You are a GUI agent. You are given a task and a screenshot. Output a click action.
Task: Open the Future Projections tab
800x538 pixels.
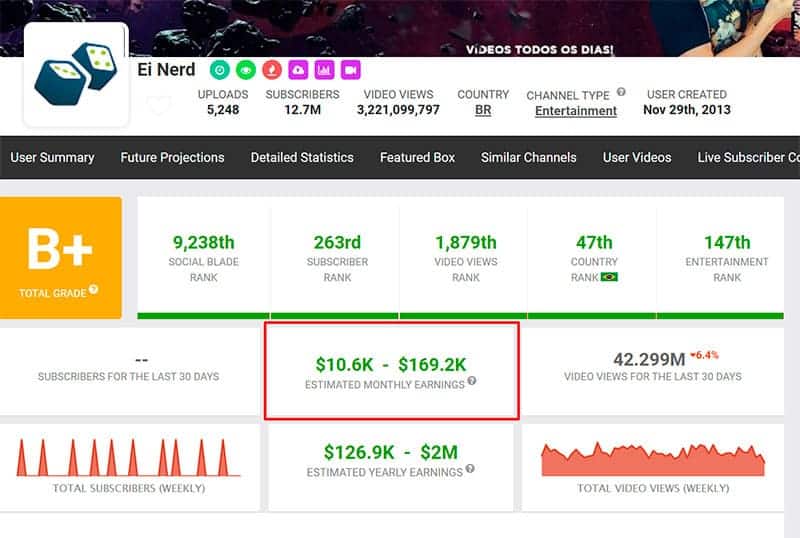[172, 157]
